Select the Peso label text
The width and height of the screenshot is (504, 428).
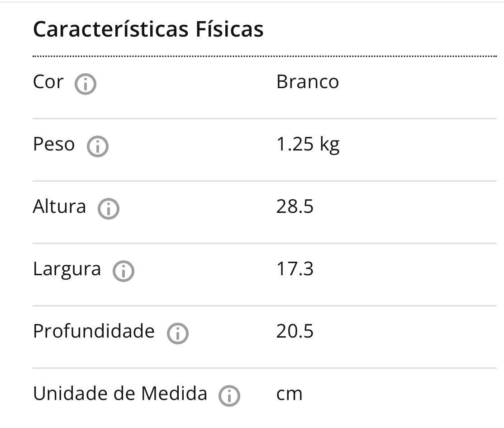coord(54,144)
